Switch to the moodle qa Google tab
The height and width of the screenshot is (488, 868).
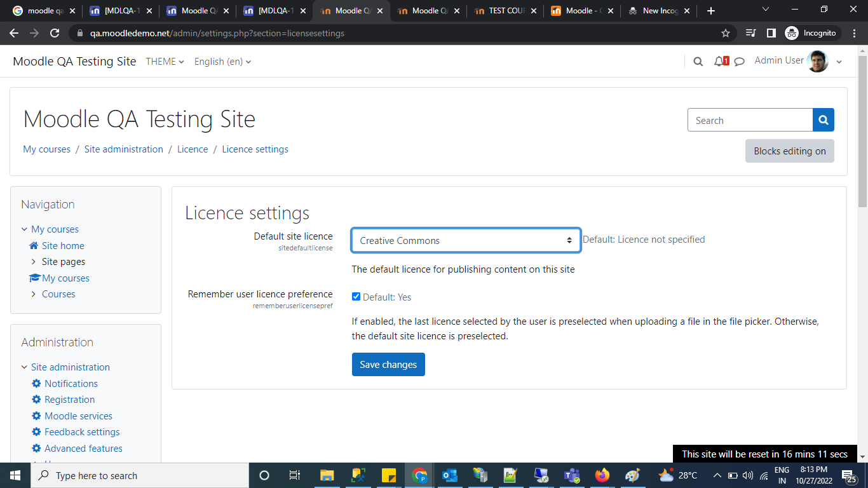44,11
